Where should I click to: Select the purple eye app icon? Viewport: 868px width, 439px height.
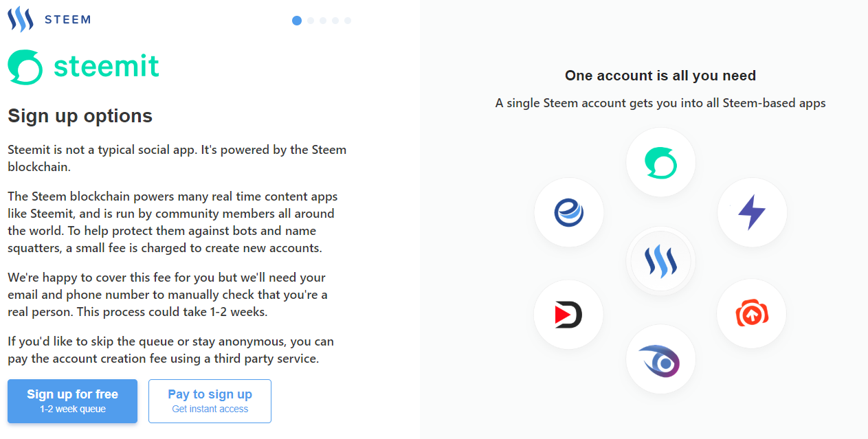point(660,359)
